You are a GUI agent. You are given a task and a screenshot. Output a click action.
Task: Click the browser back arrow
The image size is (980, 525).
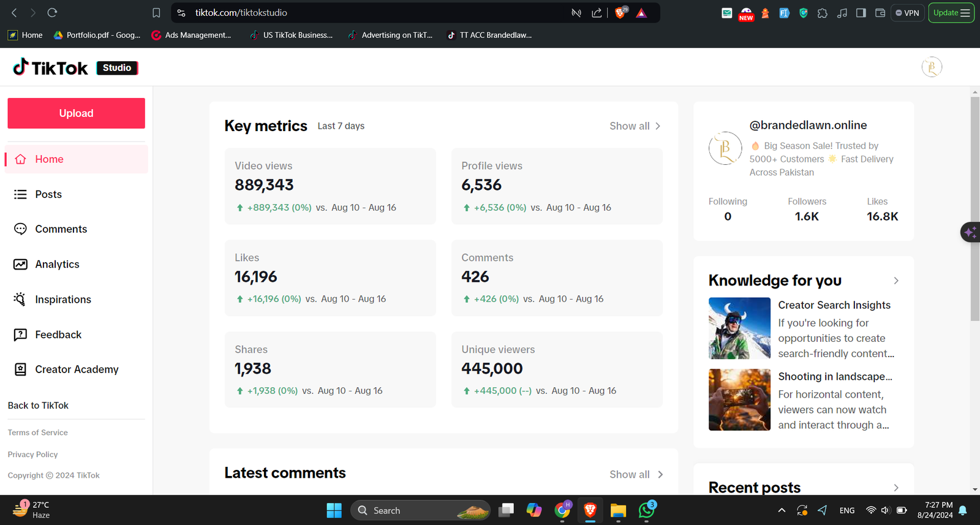coord(14,12)
